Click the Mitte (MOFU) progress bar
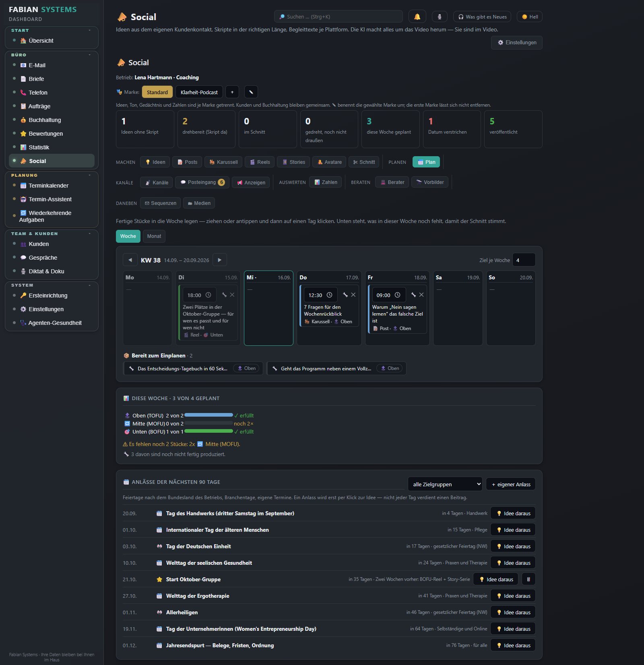 point(208,423)
